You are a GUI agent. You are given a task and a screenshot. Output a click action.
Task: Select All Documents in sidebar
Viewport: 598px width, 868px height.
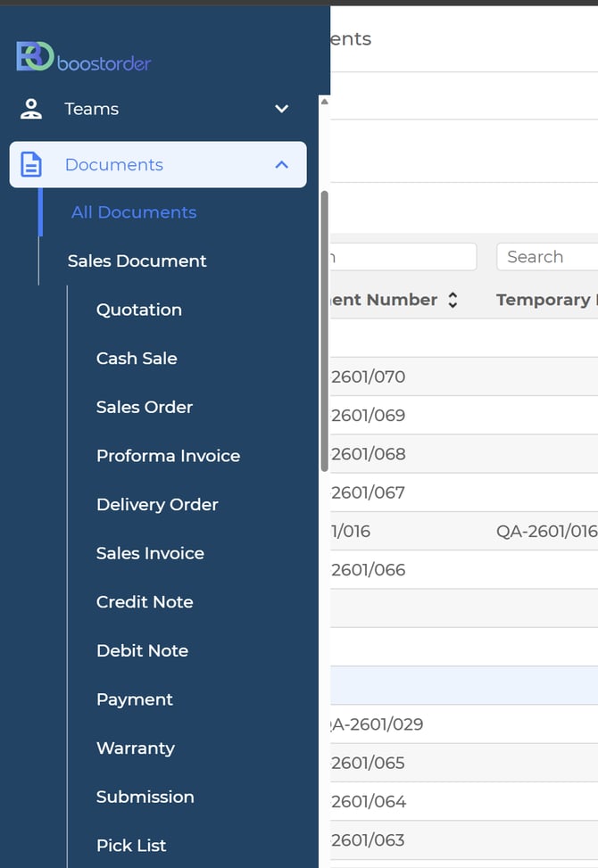(x=134, y=212)
